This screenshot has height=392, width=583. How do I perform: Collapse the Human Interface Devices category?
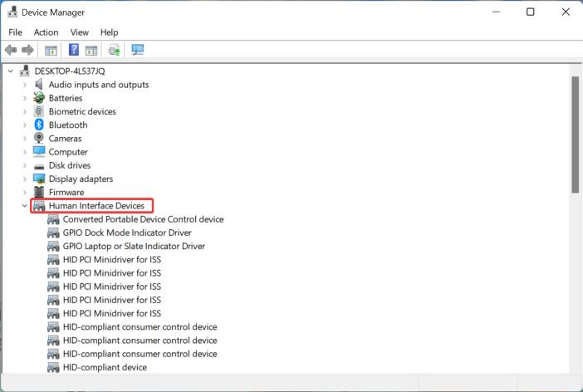coord(25,206)
